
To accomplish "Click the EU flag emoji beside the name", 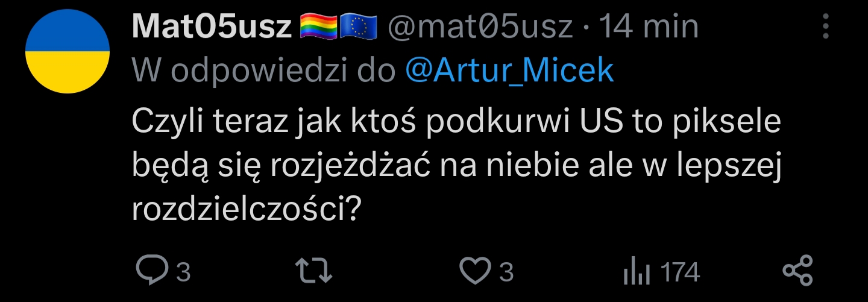I will (x=358, y=27).
